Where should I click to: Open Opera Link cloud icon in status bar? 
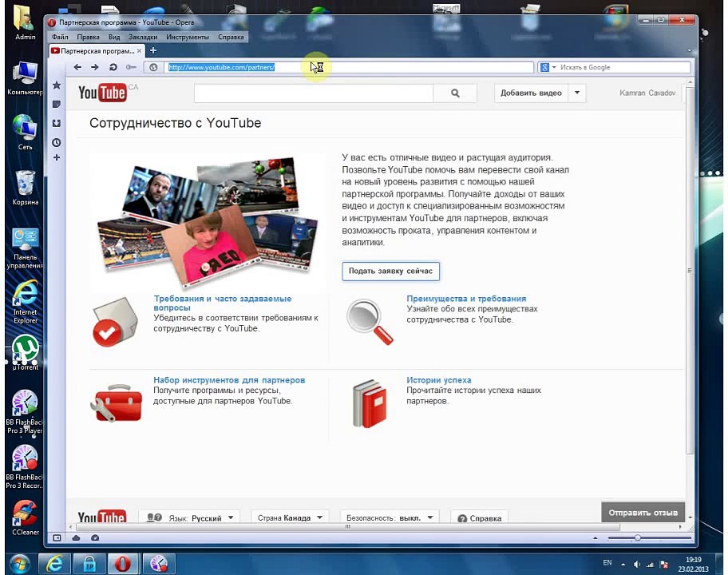[x=76, y=537]
